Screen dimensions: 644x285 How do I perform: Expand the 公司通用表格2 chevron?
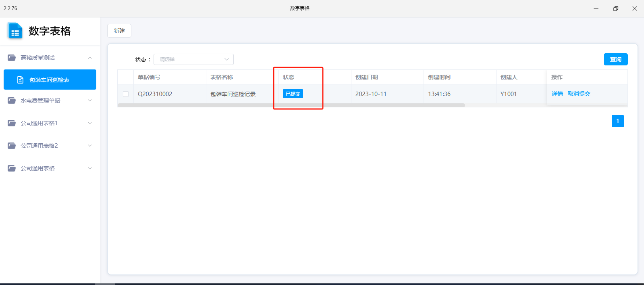90,146
